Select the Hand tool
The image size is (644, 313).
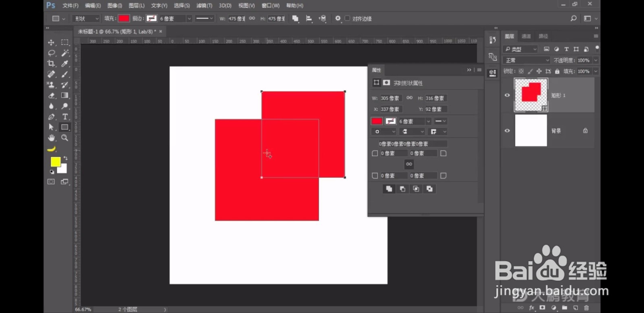pyautogui.click(x=51, y=138)
